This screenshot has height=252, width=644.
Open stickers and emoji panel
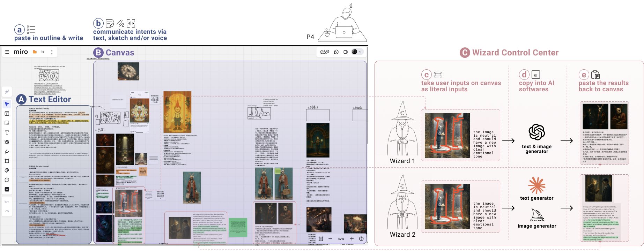point(7,170)
